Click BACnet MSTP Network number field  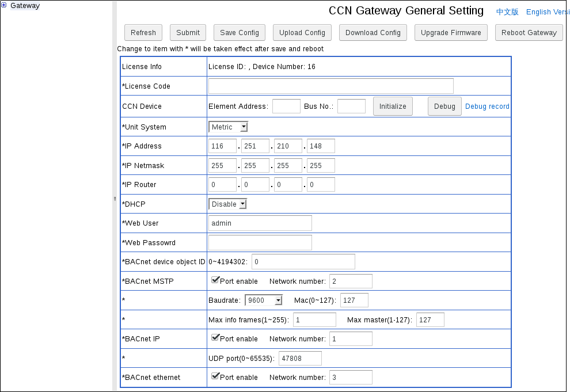coord(351,281)
